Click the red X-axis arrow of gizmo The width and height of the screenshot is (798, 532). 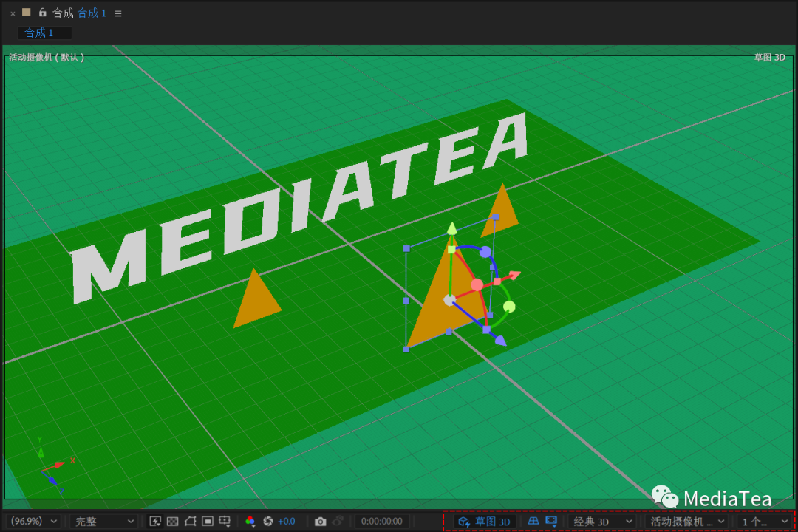(514, 276)
